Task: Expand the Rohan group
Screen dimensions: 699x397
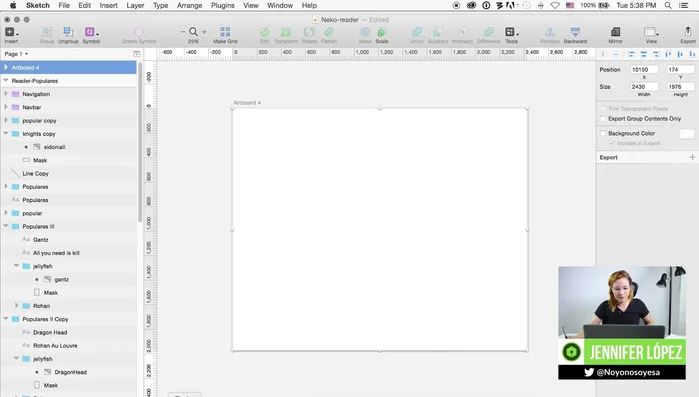Action: (x=16, y=306)
